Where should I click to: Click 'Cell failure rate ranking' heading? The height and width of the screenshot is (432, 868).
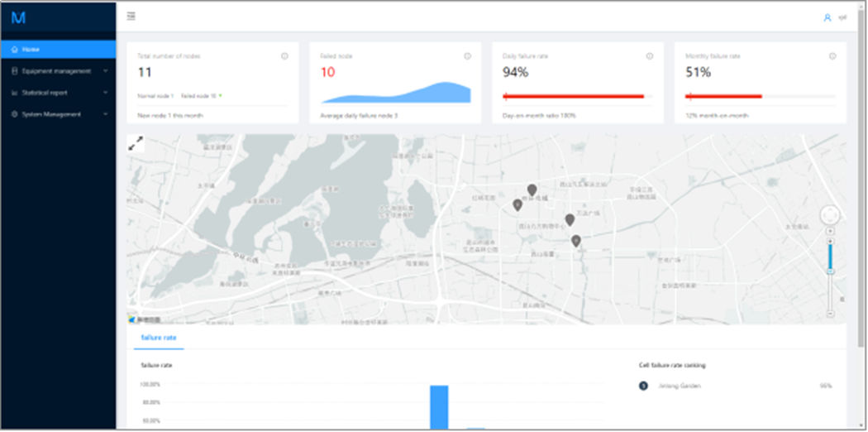pos(671,366)
